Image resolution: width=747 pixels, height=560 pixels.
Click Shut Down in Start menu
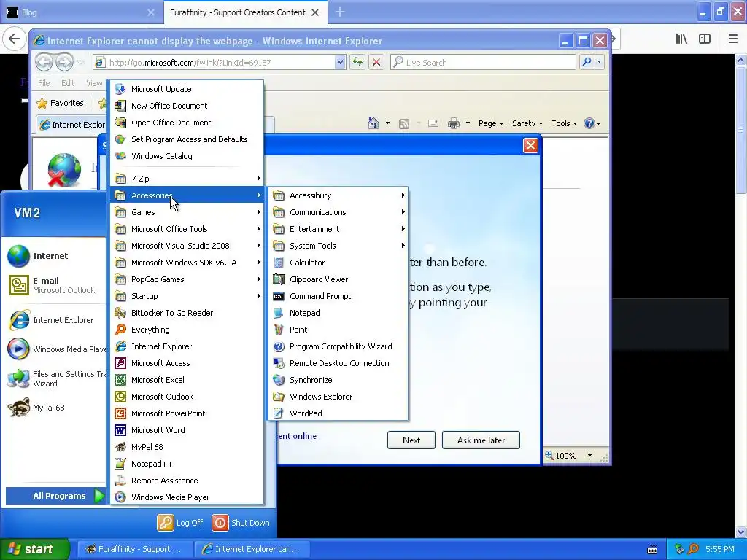point(241,523)
